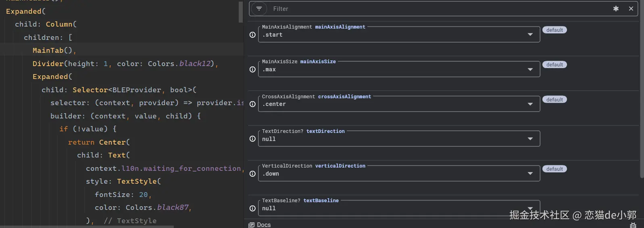The height and width of the screenshot is (228, 644).
Task: Click info icon beside verticalDirection
Action: click(252, 174)
